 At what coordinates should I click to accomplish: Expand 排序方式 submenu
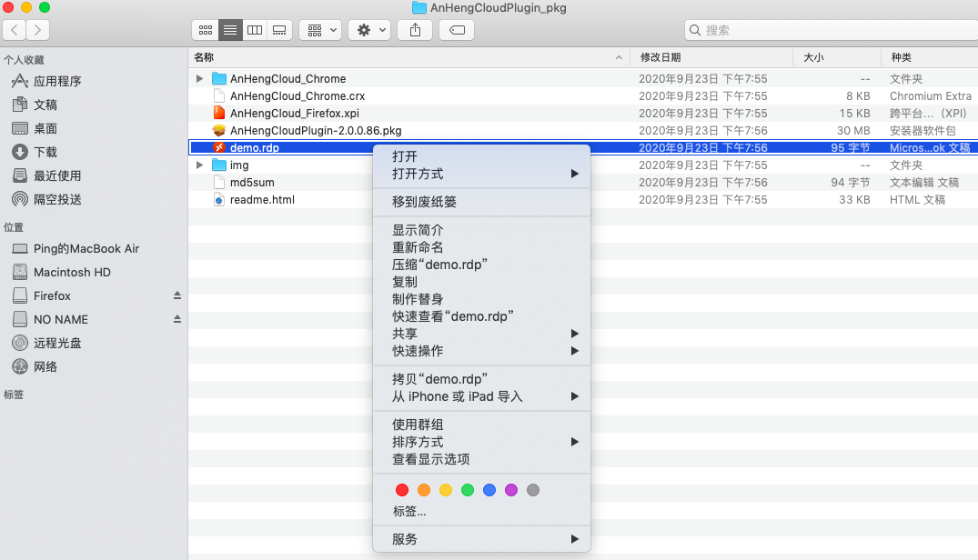[481, 442]
